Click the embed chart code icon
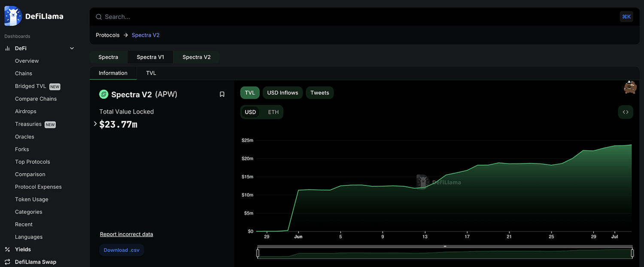This screenshot has width=644, height=267. tap(625, 112)
